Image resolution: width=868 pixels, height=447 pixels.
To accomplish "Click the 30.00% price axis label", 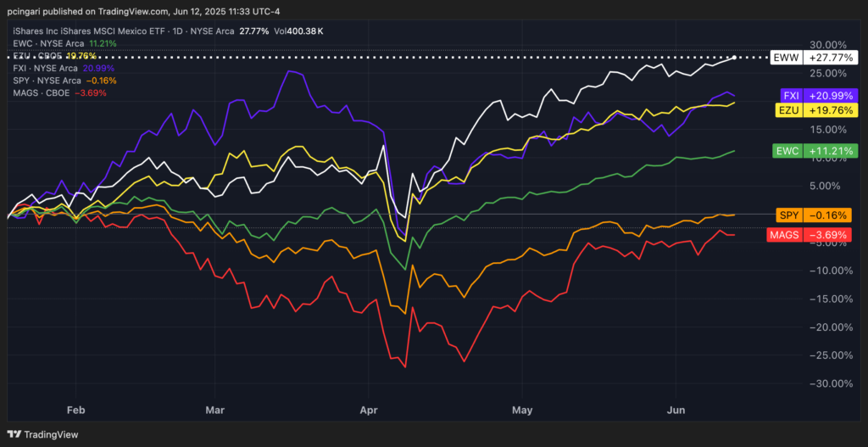I will pos(830,45).
